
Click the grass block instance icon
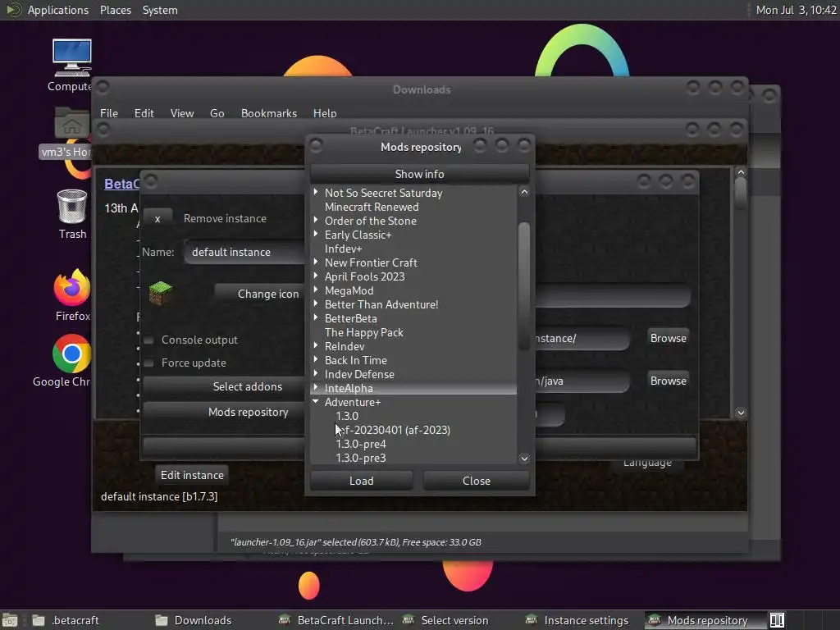[x=160, y=293]
